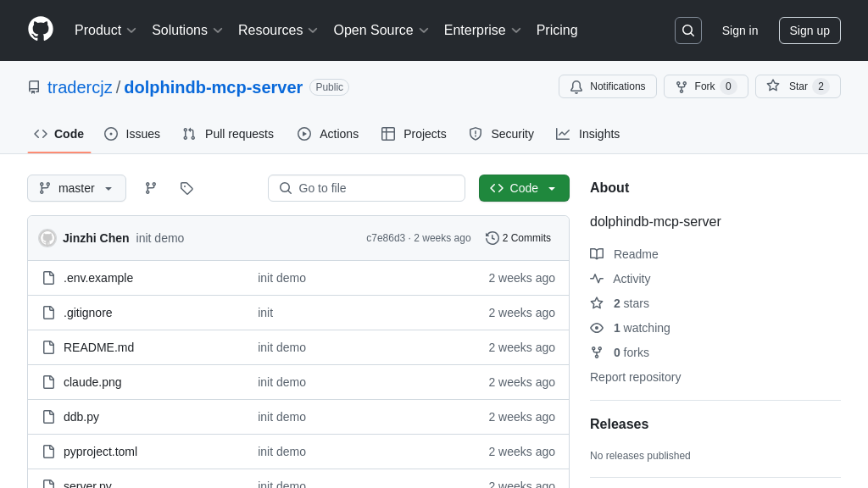Viewport: 868px width, 488px height.
Task: Expand the Product menu
Action: [x=105, y=30]
